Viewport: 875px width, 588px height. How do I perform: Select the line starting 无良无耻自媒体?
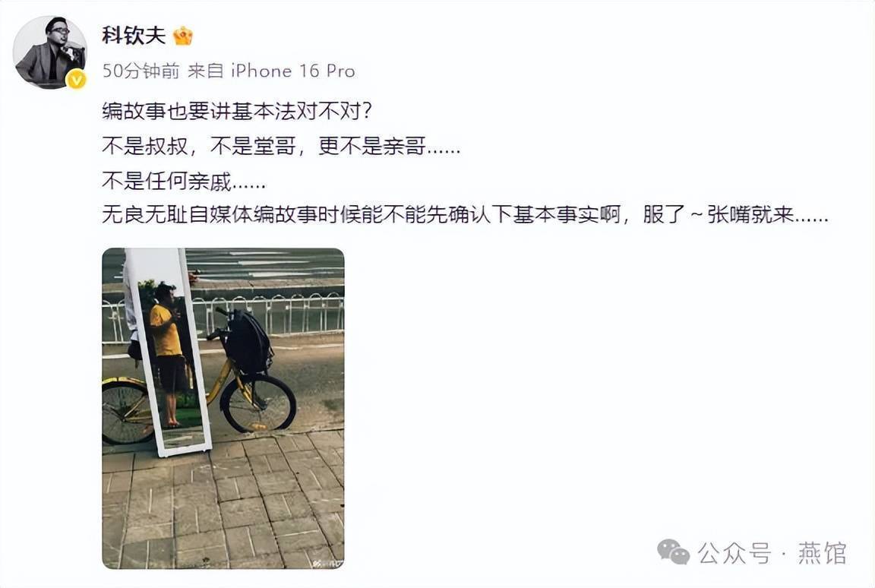coord(465,215)
